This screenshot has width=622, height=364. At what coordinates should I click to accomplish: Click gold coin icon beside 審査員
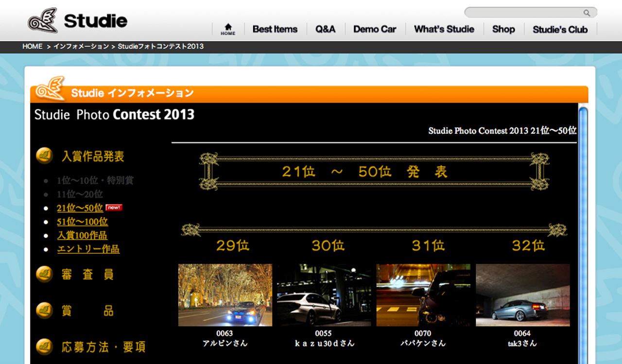(x=45, y=274)
